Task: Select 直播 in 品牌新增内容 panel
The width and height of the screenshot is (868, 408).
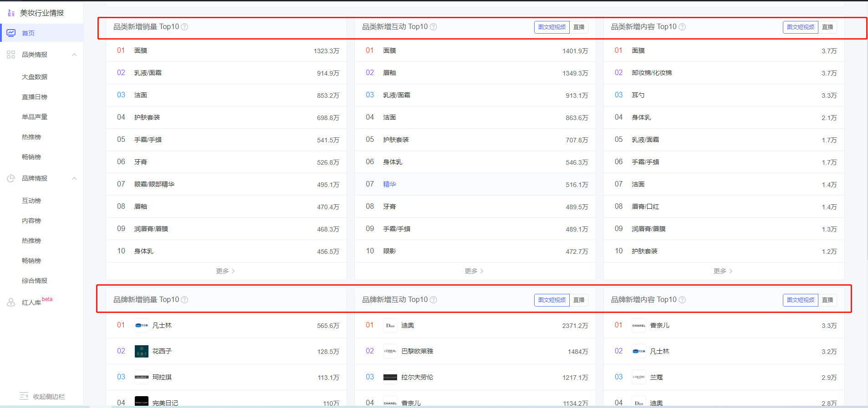Action: point(827,300)
